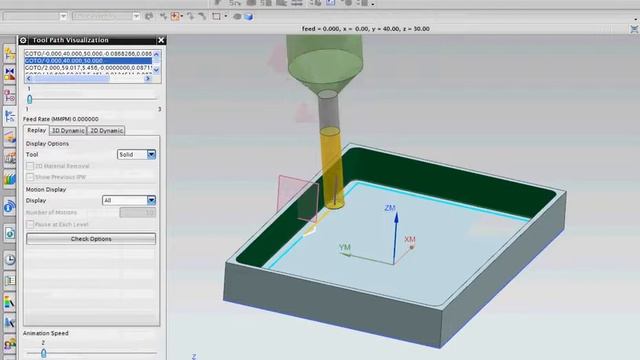Open the arrow beside the orange boxed icon
Screen dimensions: 640x360
182,17
